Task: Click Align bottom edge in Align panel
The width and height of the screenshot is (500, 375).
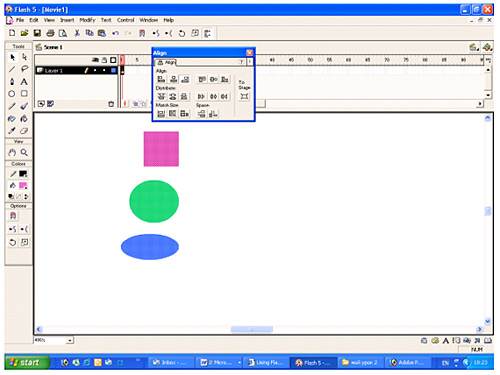Action: tap(225, 79)
